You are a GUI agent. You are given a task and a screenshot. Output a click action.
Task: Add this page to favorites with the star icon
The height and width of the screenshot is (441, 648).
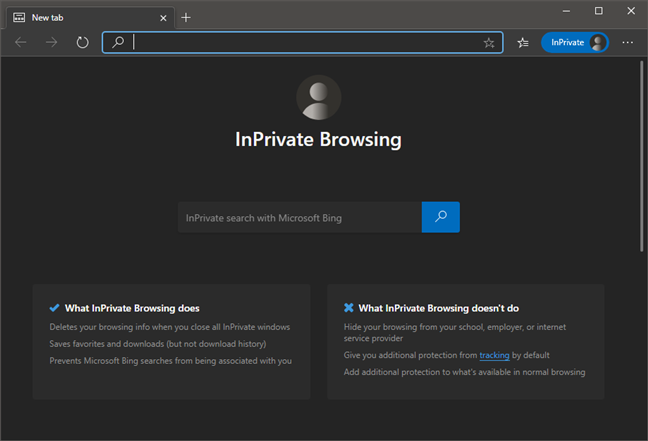pyautogui.click(x=489, y=43)
